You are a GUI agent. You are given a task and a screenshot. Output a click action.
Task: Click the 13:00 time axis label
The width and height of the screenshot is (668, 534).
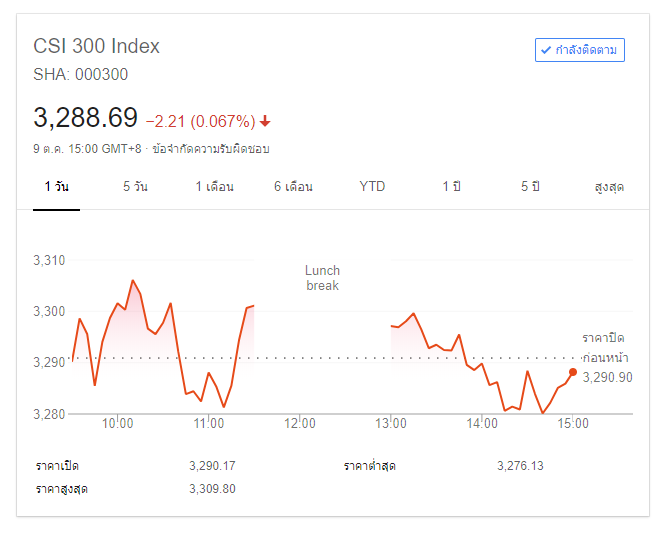[391, 424]
